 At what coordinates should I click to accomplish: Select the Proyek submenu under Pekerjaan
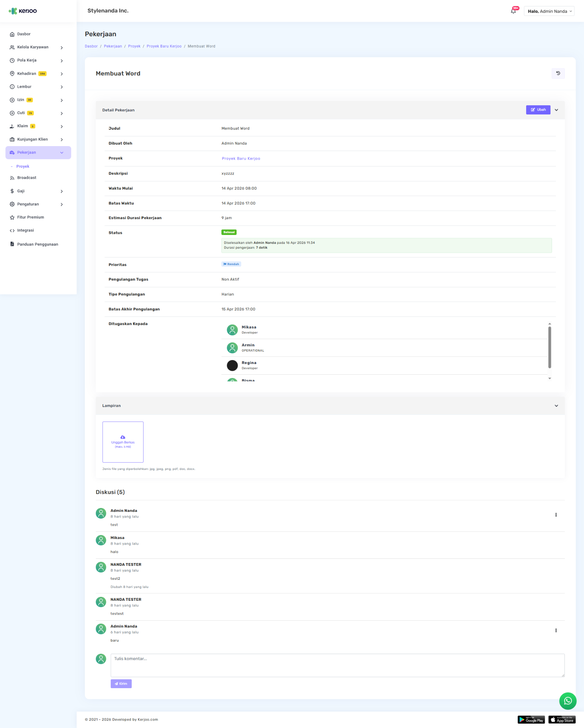tap(23, 166)
